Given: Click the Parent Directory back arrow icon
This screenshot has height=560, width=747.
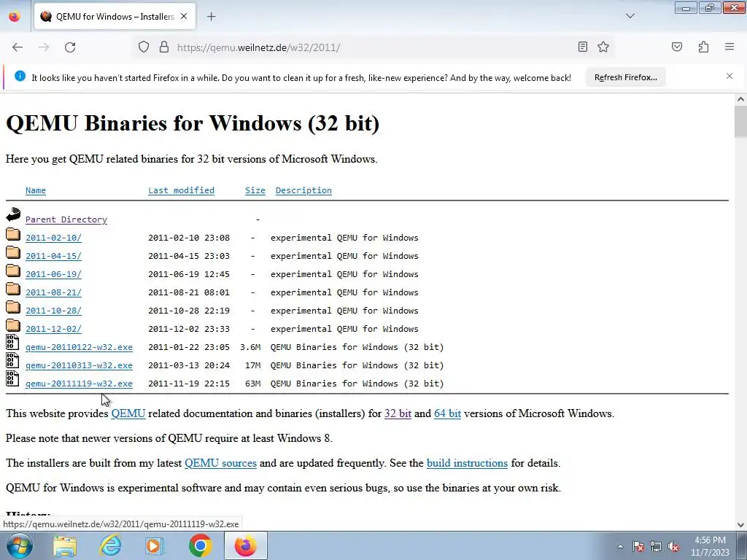Looking at the screenshot, I should (x=13, y=215).
